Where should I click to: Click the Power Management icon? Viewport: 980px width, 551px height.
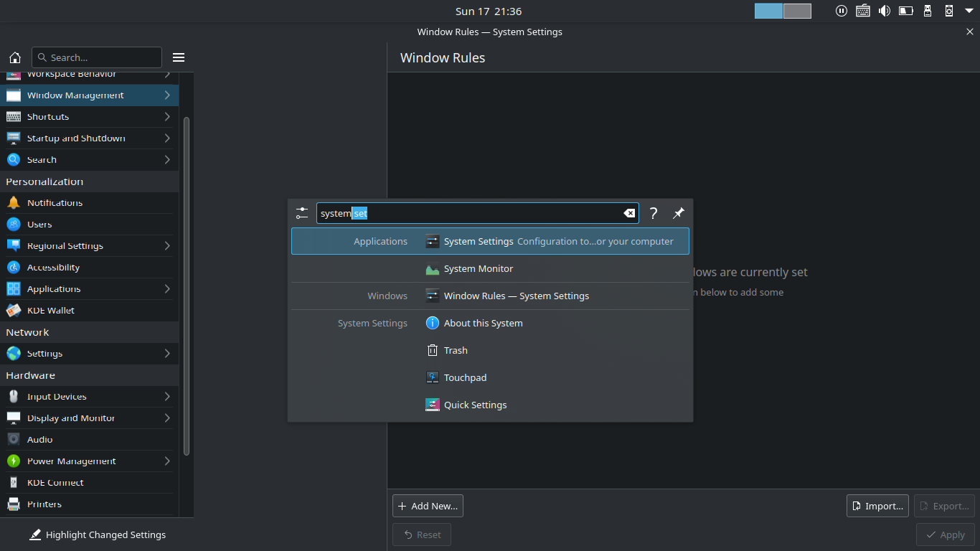pyautogui.click(x=14, y=461)
